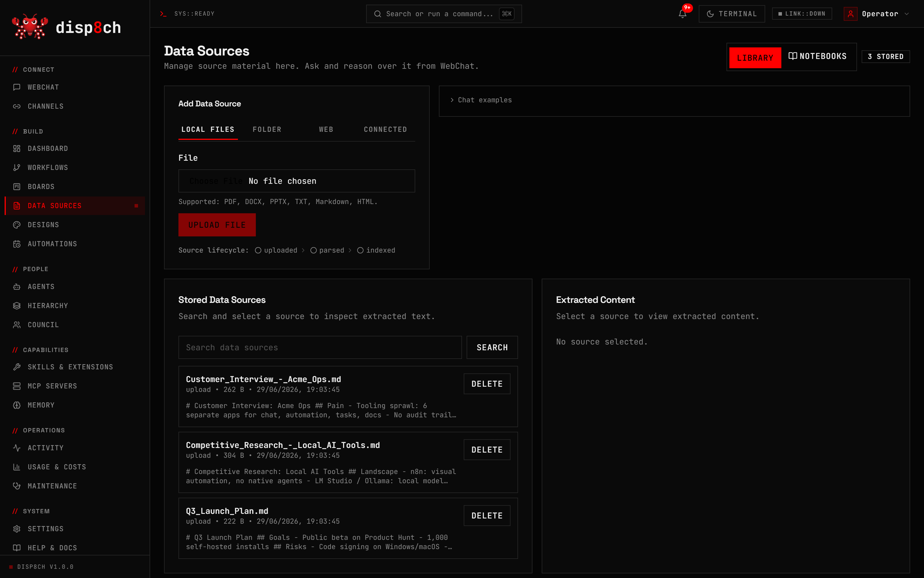Click the Usage & Costs chart icon
Viewport: 924px width, 578px height.
17,467
